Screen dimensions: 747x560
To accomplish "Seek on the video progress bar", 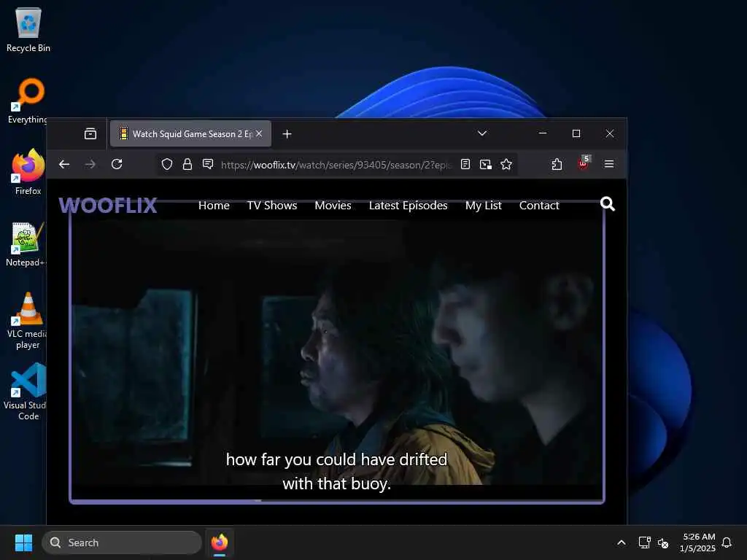I will (337, 500).
